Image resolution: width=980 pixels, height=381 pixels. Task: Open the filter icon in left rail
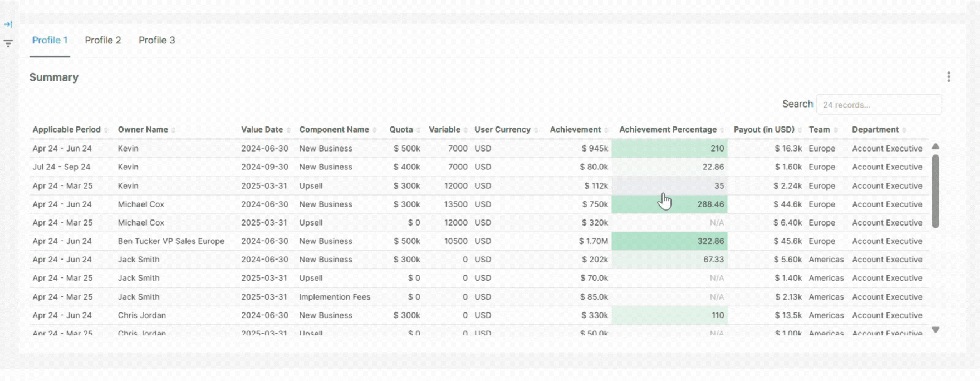[8, 43]
